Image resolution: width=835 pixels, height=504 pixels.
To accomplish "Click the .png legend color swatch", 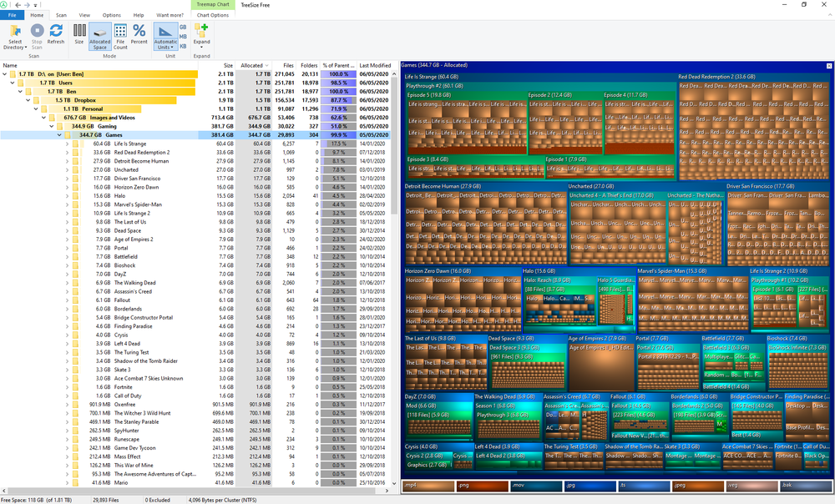I will pos(483,486).
